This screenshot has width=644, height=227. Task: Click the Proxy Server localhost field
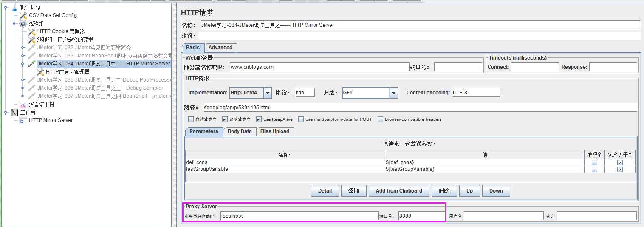(299, 216)
